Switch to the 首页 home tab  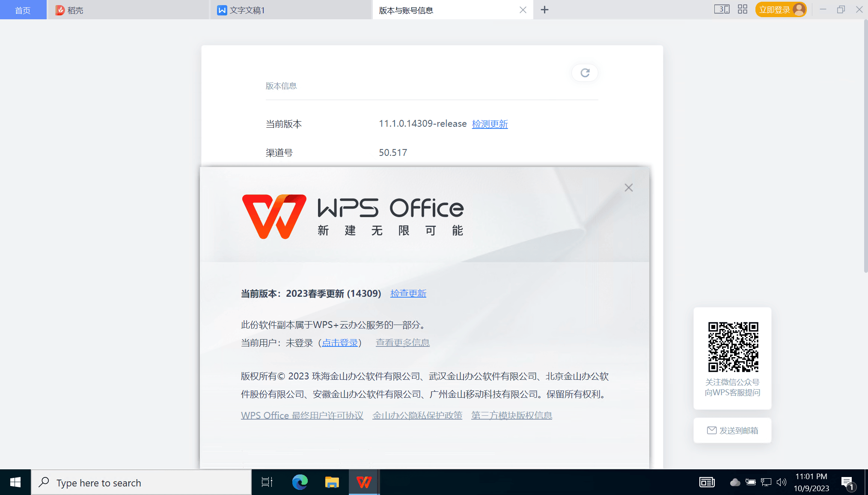(x=23, y=10)
